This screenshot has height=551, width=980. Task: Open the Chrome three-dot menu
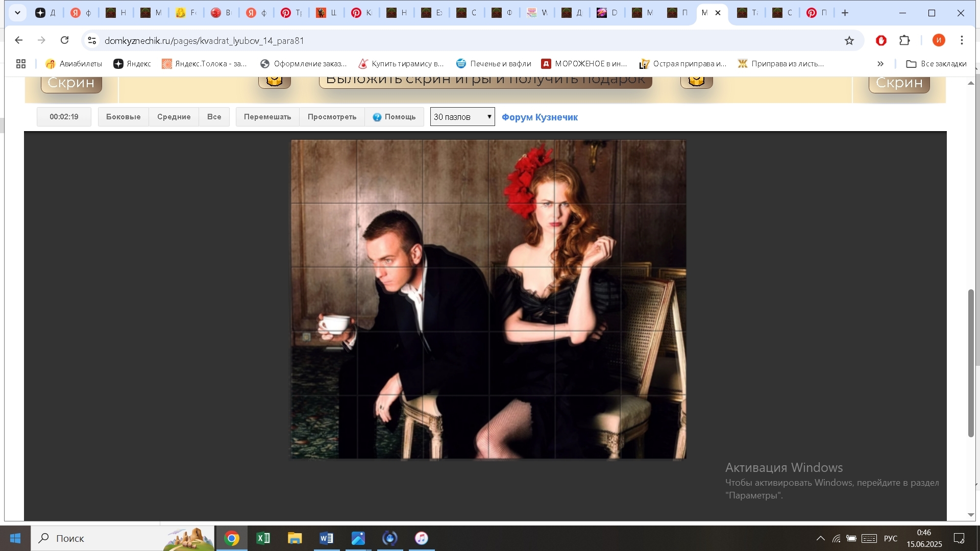point(962,40)
